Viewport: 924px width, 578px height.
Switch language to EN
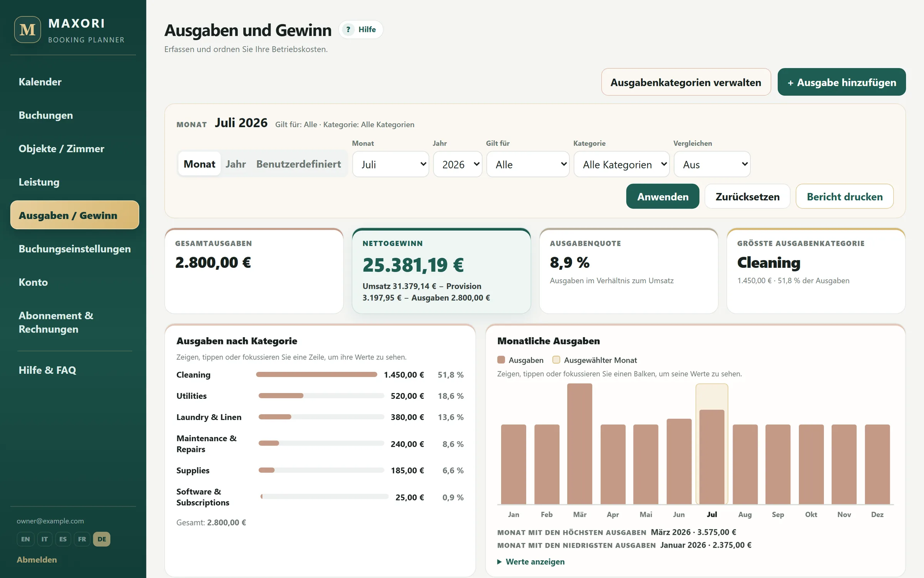pos(25,539)
